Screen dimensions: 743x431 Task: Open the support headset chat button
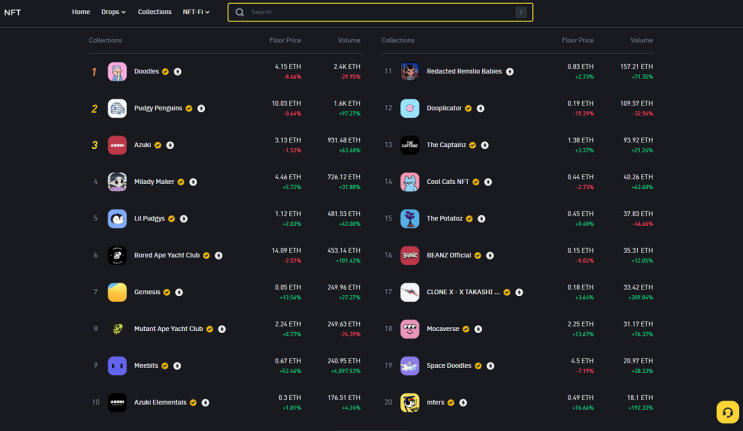pyautogui.click(x=727, y=412)
